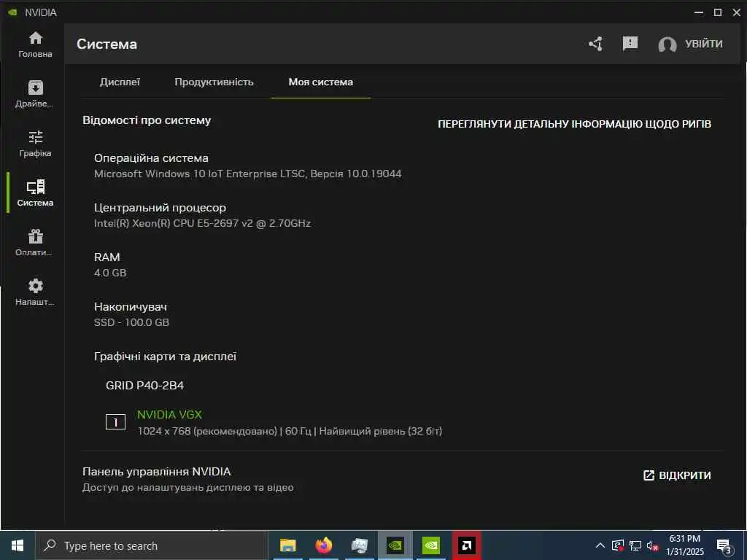Open the green NVIDIA taskbar icon
747x560 pixels.
pos(430,545)
